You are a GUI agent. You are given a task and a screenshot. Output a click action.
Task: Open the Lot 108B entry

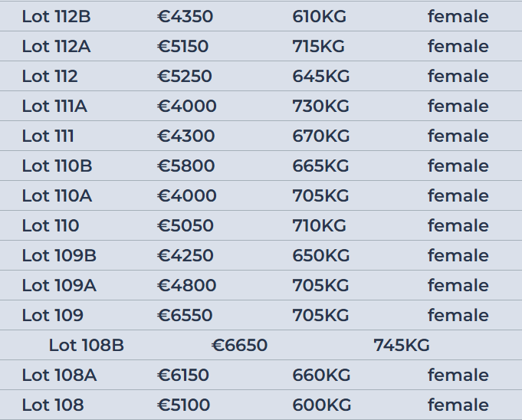pyautogui.click(x=86, y=345)
